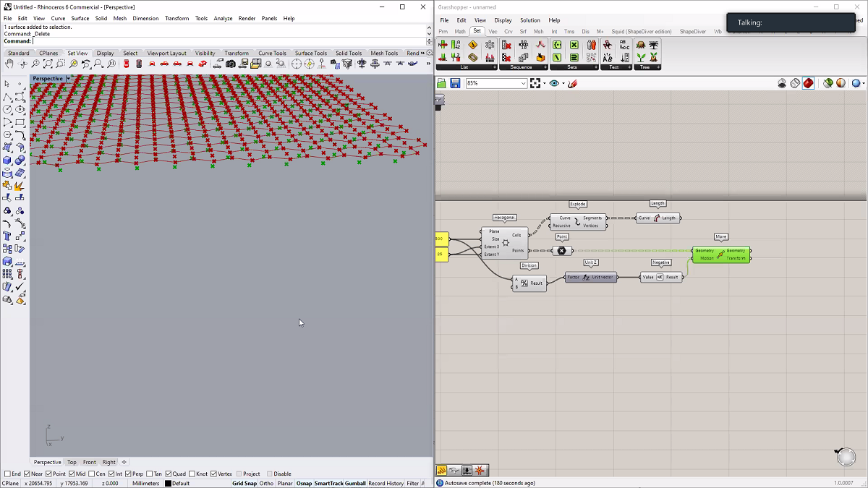Viewport: 868px width, 488px height.
Task: Click the Zoom magnifier icon in Rhino's toolbar
Action: (x=35, y=64)
